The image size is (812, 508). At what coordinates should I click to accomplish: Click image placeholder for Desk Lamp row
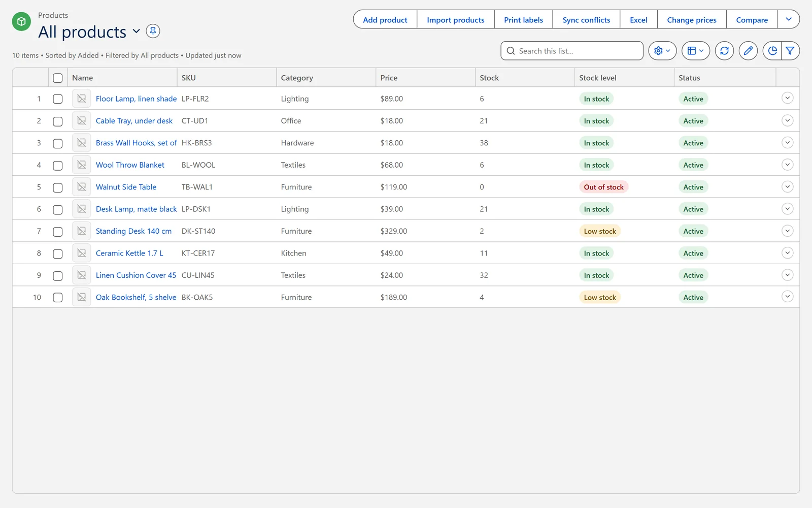(x=82, y=209)
